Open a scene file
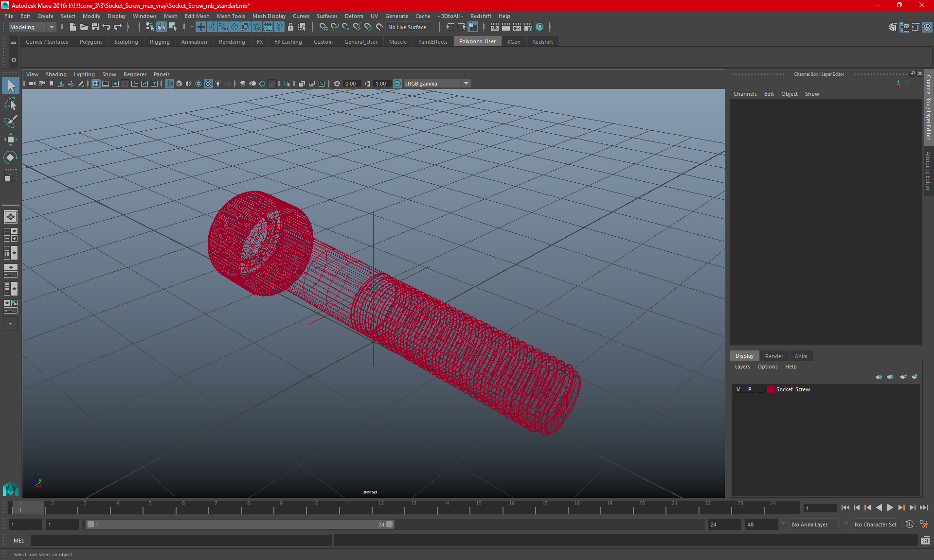Image resolution: width=934 pixels, height=560 pixels. [x=84, y=27]
